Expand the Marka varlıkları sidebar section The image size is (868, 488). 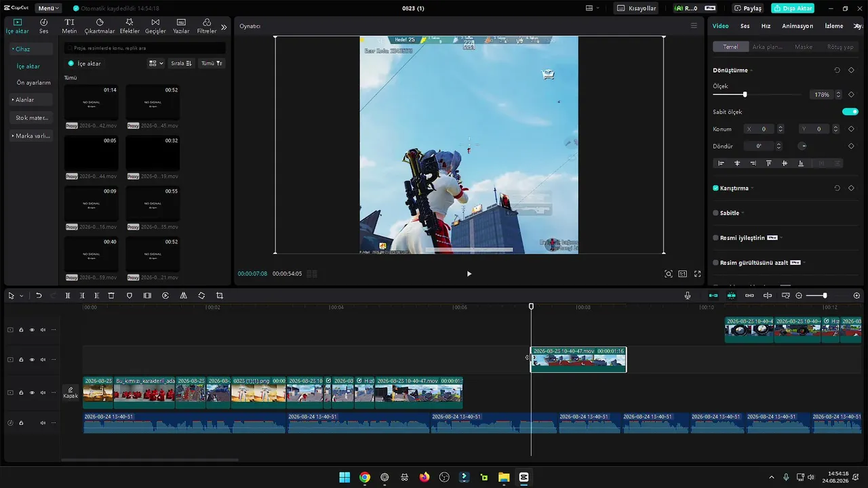click(x=31, y=136)
